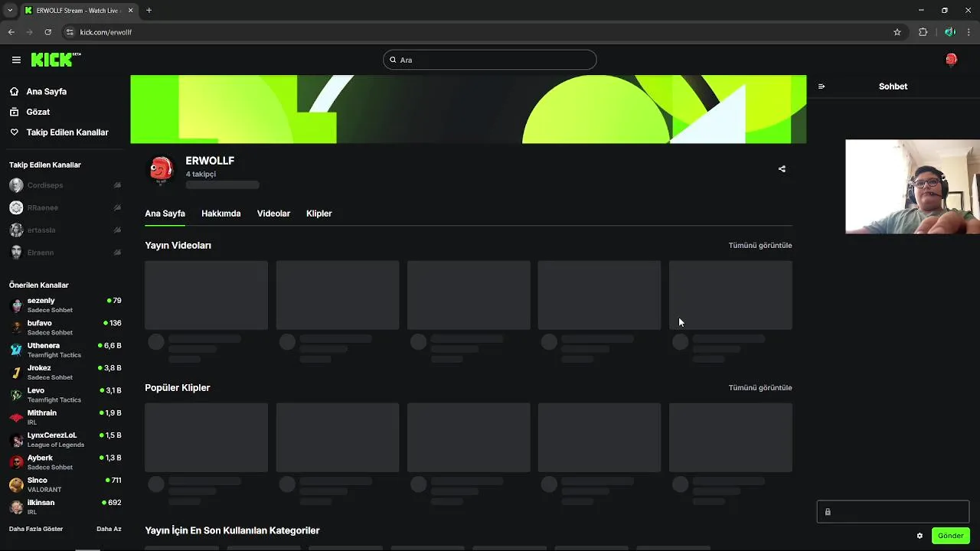980x551 pixels.
Task: Click the browser address bar URL
Action: pyautogui.click(x=106, y=32)
